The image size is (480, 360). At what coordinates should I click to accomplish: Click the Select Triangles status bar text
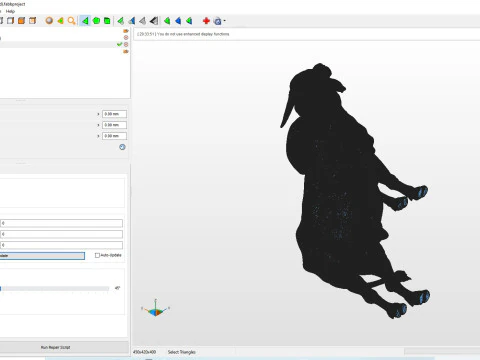(181, 352)
